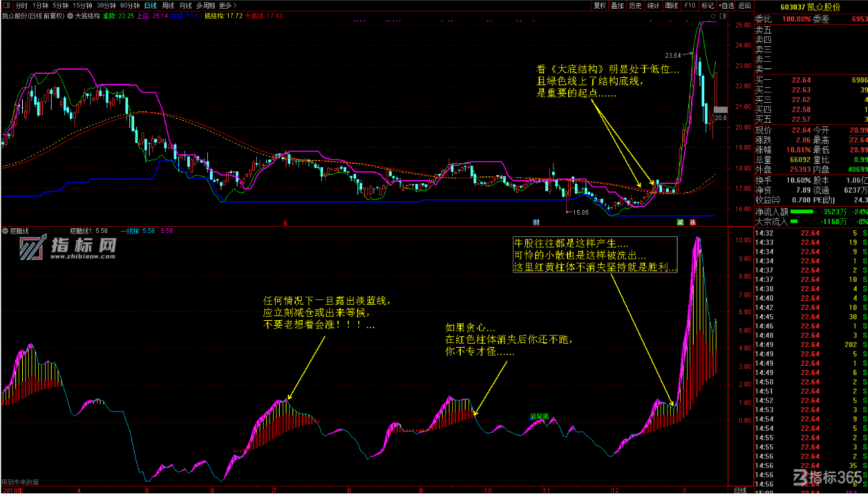Select the 月线 monthly chart tab
Screen dimensions: 868x496
click(x=186, y=5)
